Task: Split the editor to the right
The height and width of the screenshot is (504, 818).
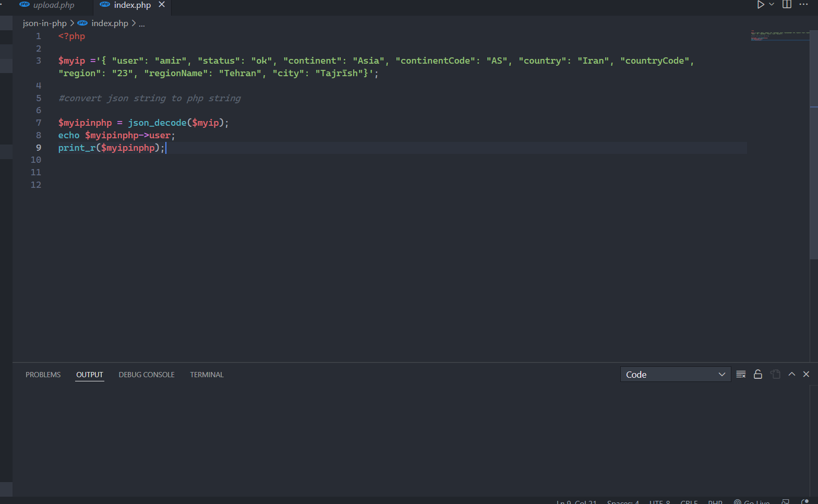Action: 787,5
